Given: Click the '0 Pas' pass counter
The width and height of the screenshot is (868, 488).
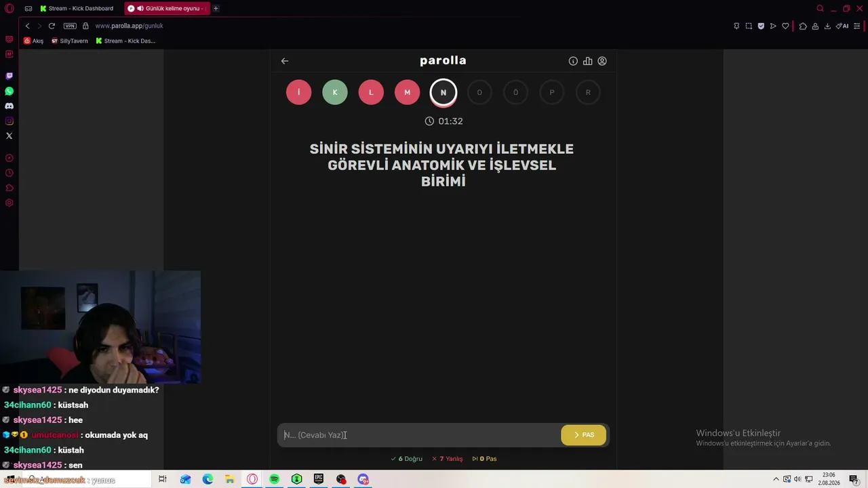Looking at the screenshot, I should point(484,459).
